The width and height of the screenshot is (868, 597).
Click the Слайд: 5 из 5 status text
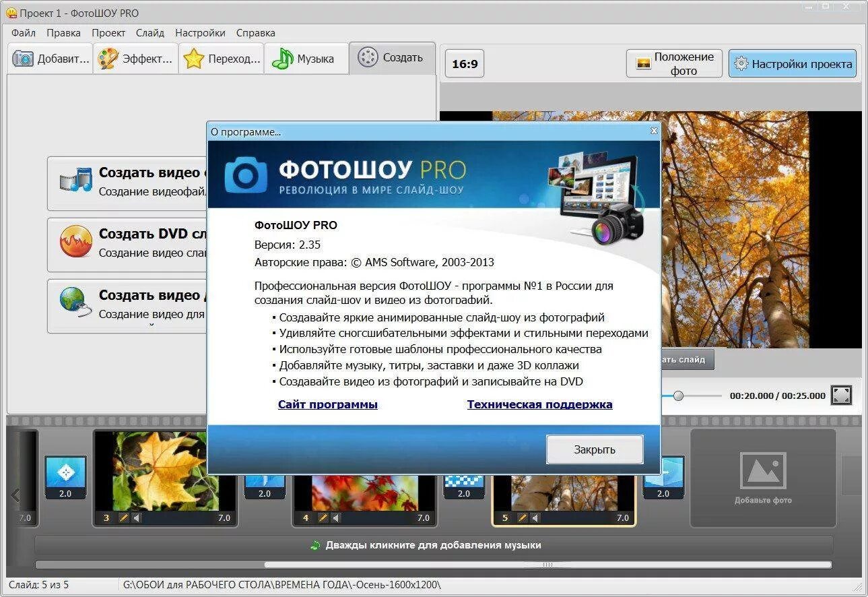coord(39,585)
